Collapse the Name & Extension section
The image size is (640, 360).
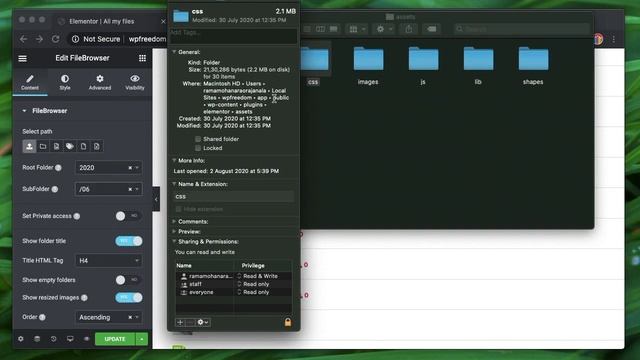[174, 184]
